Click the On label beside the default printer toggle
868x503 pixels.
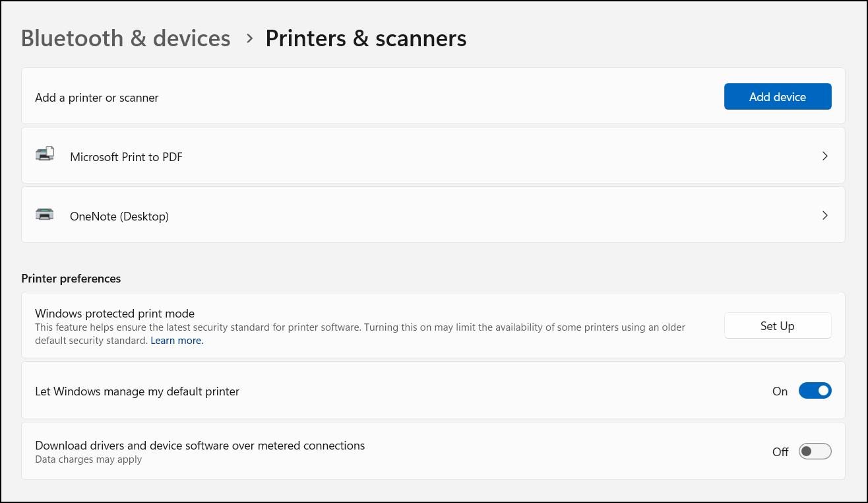click(x=780, y=391)
